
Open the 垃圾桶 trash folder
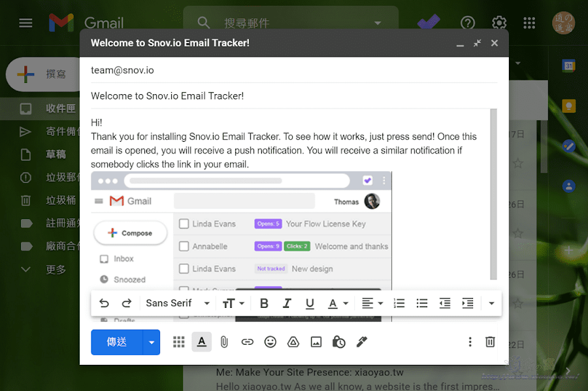tap(40, 200)
